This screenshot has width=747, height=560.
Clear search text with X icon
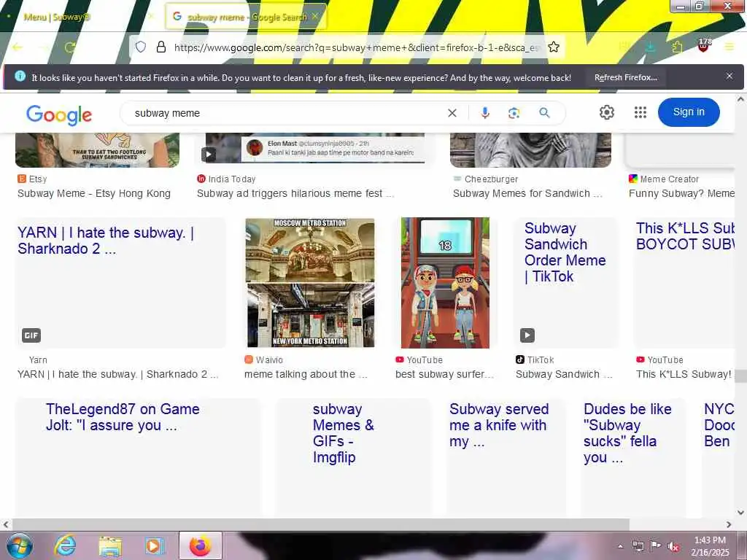pos(452,113)
